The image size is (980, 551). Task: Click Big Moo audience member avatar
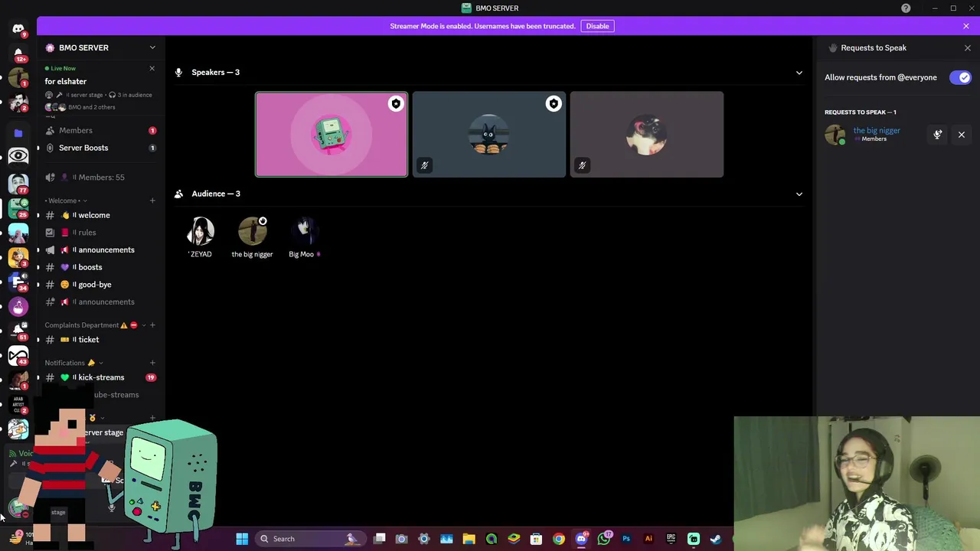point(304,232)
